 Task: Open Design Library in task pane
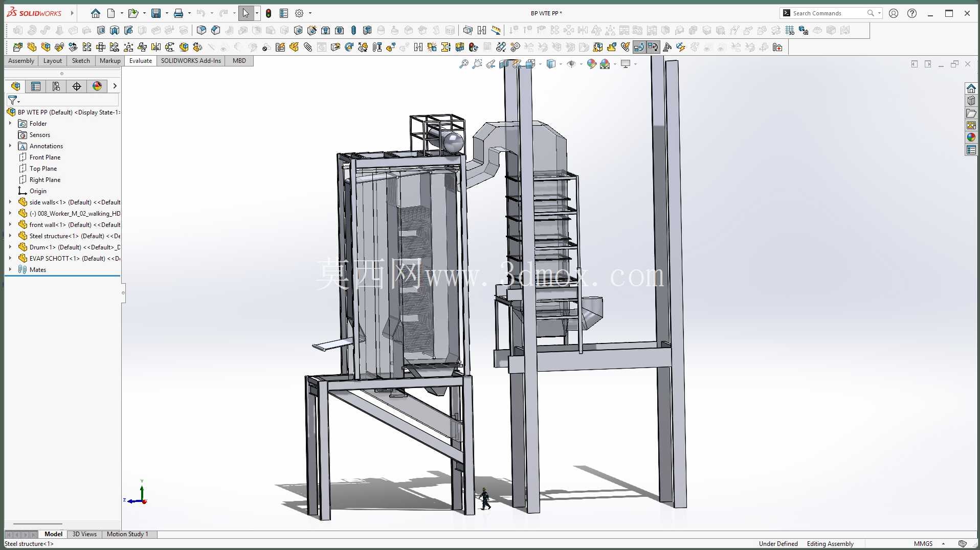click(x=971, y=101)
